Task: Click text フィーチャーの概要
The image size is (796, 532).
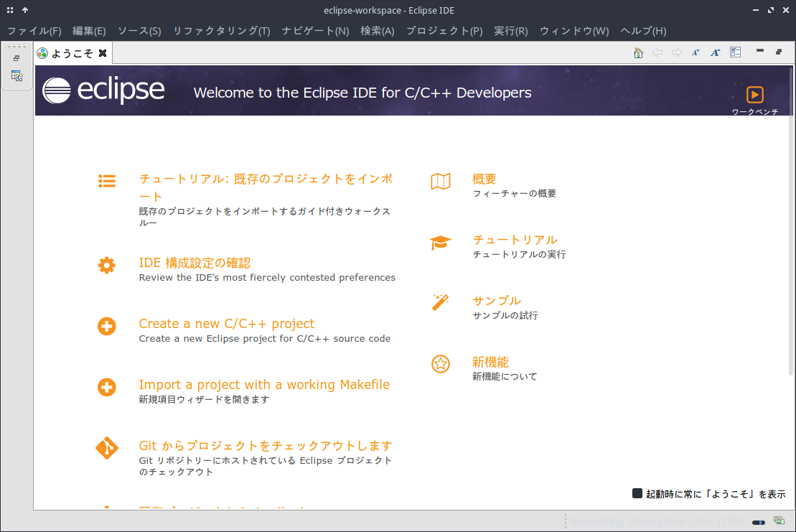Action: (514, 193)
